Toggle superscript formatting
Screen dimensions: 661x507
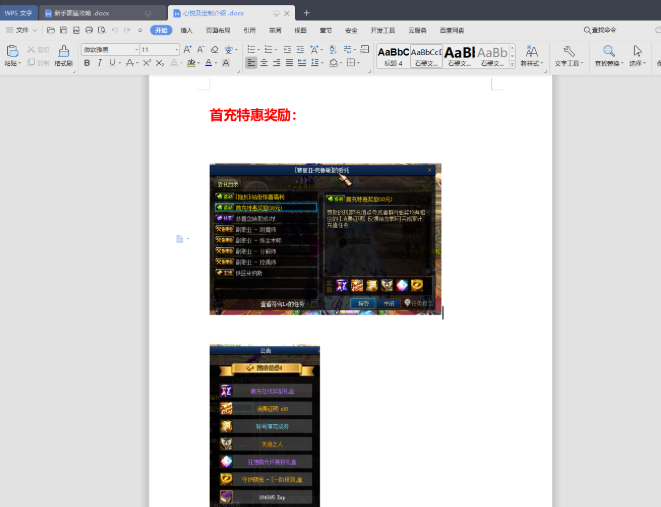tap(147, 63)
